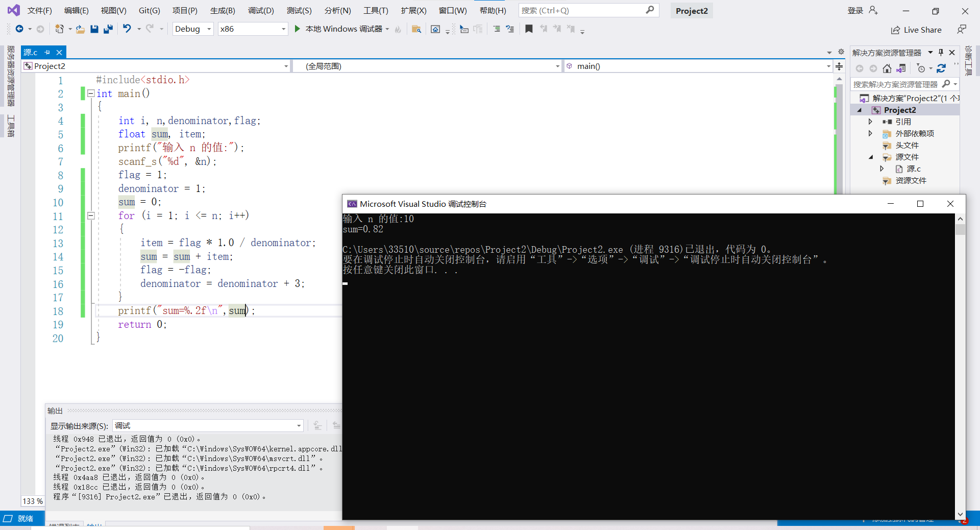Image resolution: width=980 pixels, height=530 pixels.
Task: Close the Solution Explorer panel
Action: [952, 53]
